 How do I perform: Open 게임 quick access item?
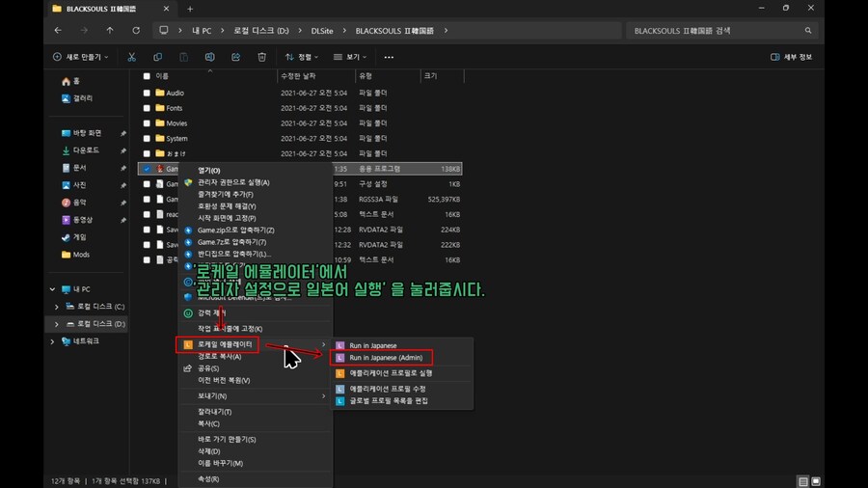coord(74,237)
